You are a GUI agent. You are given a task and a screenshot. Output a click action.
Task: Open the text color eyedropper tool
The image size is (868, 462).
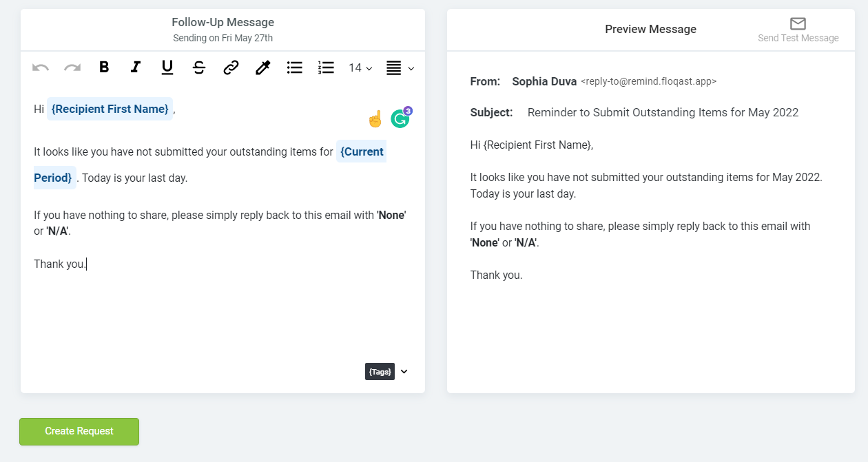tap(262, 67)
